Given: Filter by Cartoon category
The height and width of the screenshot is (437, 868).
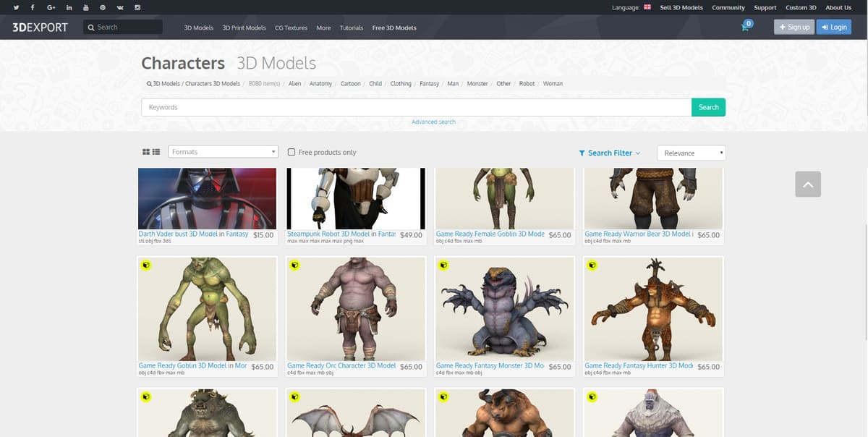Looking at the screenshot, I should 351,84.
